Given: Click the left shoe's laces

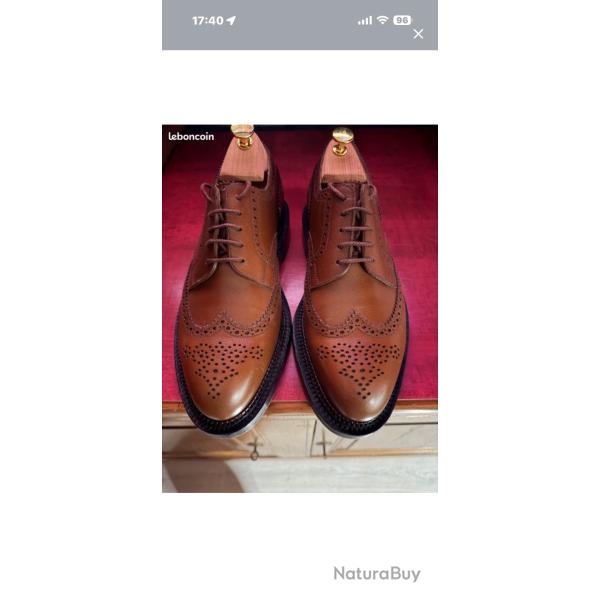Looking at the screenshot, I should (226, 223).
